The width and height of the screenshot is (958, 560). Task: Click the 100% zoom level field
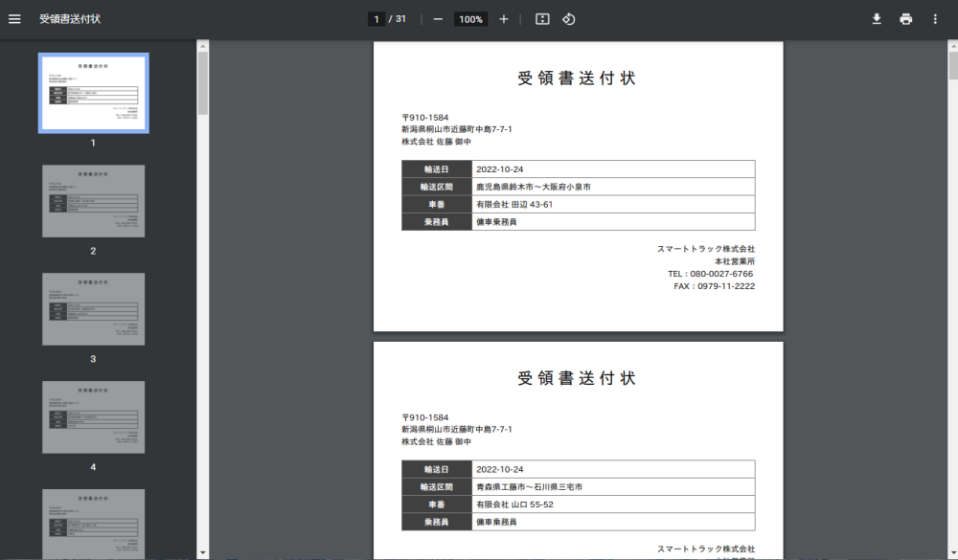(x=470, y=19)
